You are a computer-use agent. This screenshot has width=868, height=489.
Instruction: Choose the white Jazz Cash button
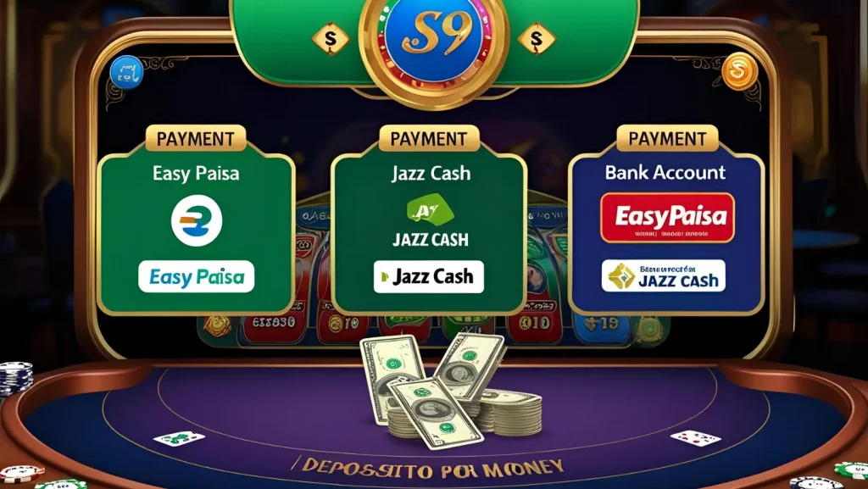tap(428, 276)
